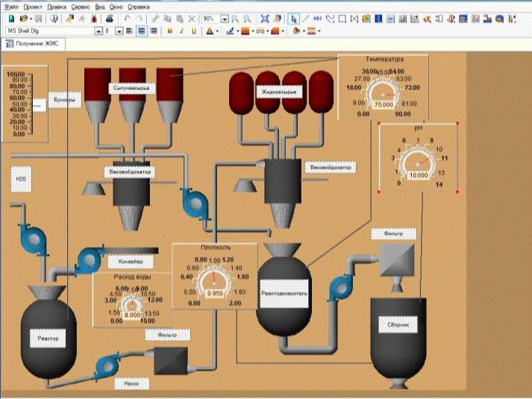Select the pointer arrow tool
532x399 pixels.
pyautogui.click(x=294, y=18)
